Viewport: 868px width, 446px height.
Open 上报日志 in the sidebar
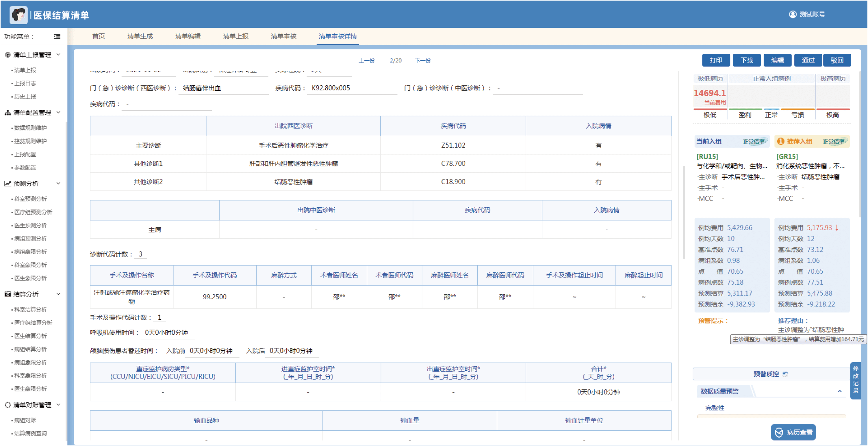[25, 83]
